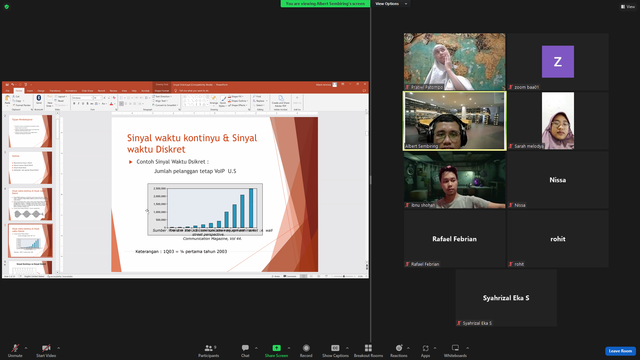
Task: Open the Reactions menu
Action: point(398,350)
